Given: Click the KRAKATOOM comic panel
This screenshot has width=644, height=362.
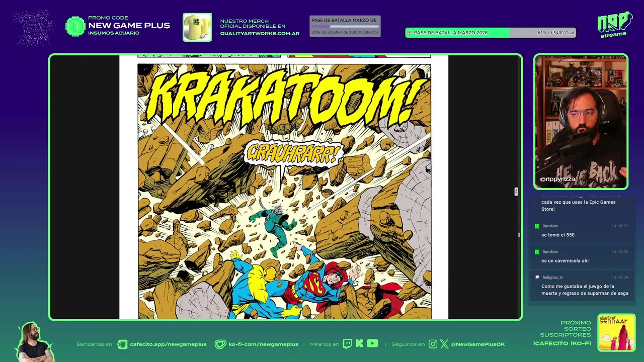Looking at the screenshot, I should [x=284, y=191].
